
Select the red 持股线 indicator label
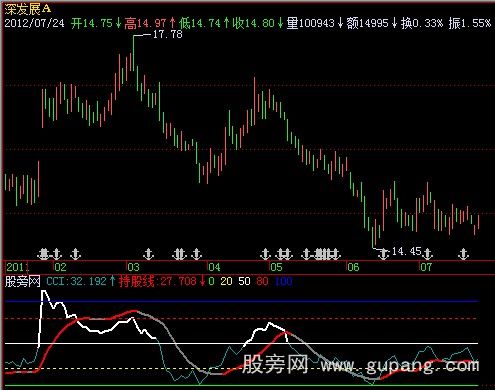[137, 281]
